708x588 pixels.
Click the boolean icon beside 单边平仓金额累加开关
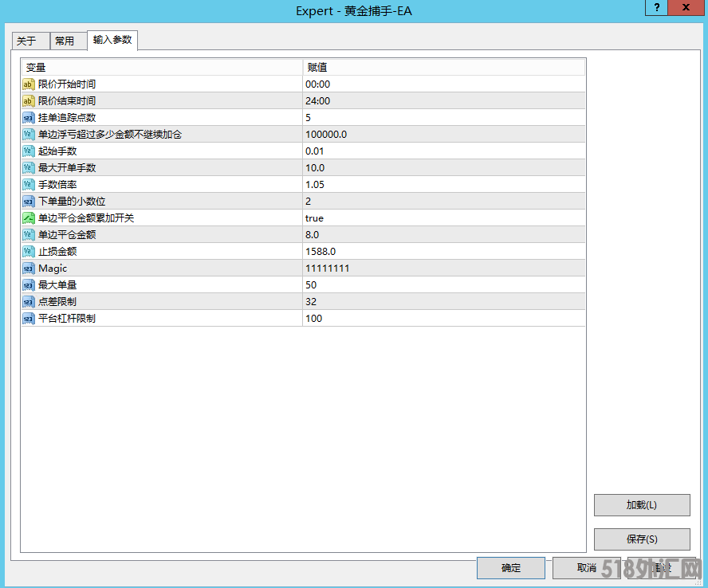[x=28, y=218]
